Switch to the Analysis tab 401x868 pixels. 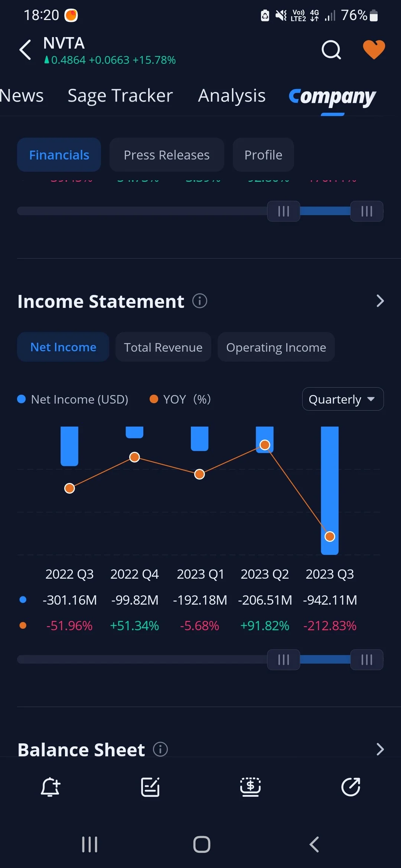point(232,96)
